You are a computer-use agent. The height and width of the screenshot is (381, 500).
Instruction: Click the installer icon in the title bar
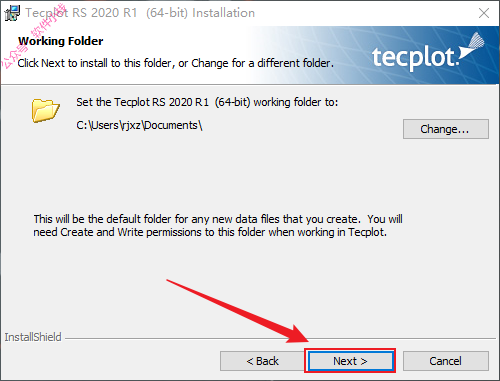pos(12,13)
